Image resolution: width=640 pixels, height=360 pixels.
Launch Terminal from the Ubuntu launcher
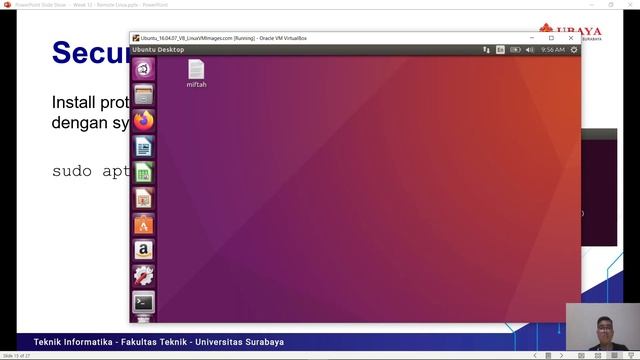point(143,302)
